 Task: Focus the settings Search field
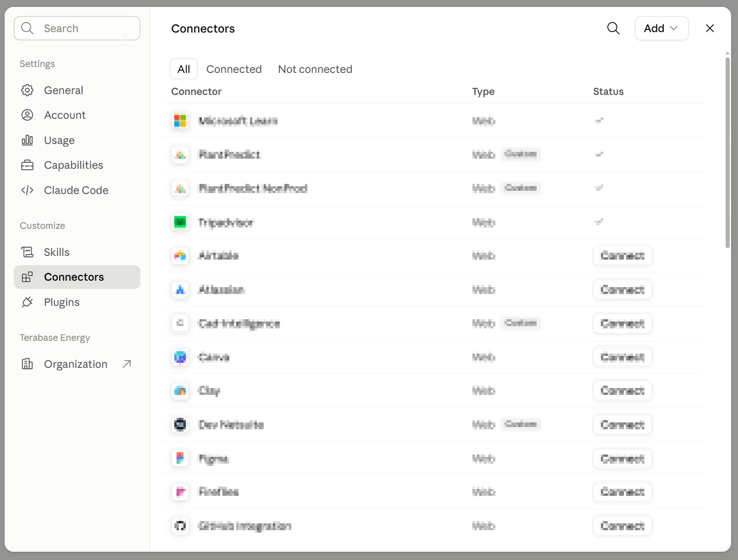click(x=77, y=28)
